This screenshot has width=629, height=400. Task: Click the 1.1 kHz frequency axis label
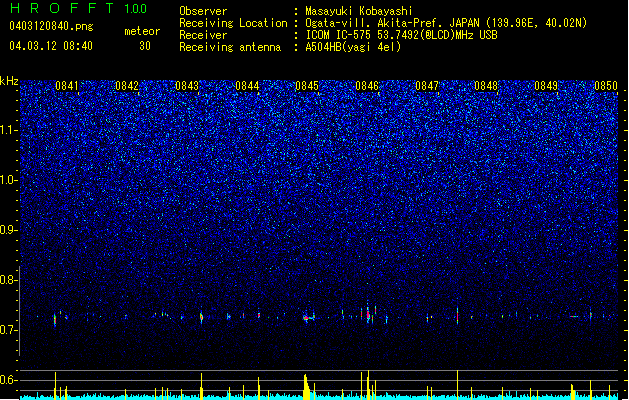click(9, 130)
